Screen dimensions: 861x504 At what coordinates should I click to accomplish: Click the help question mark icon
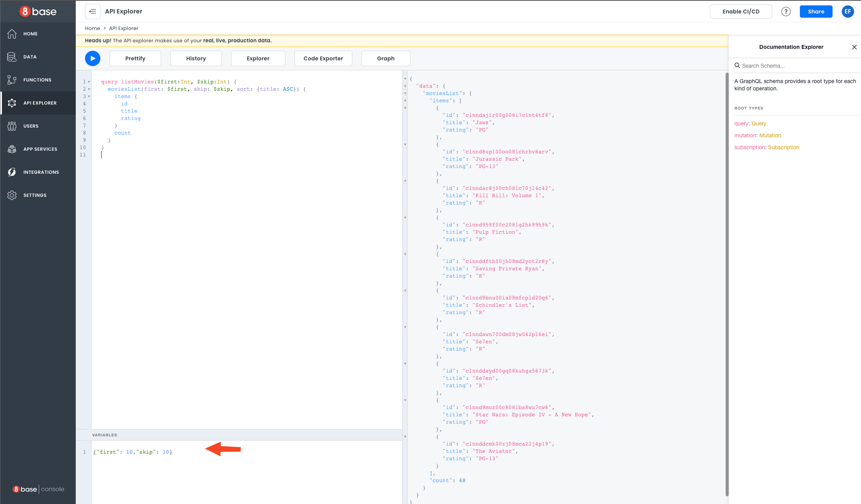click(x=786, y=12)
